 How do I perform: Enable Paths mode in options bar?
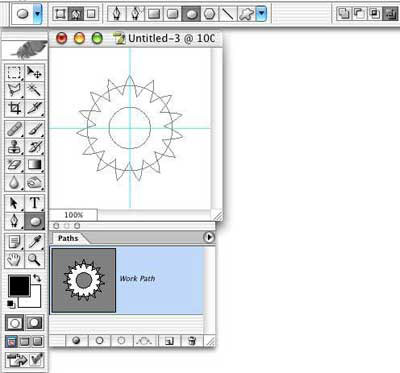76,14
